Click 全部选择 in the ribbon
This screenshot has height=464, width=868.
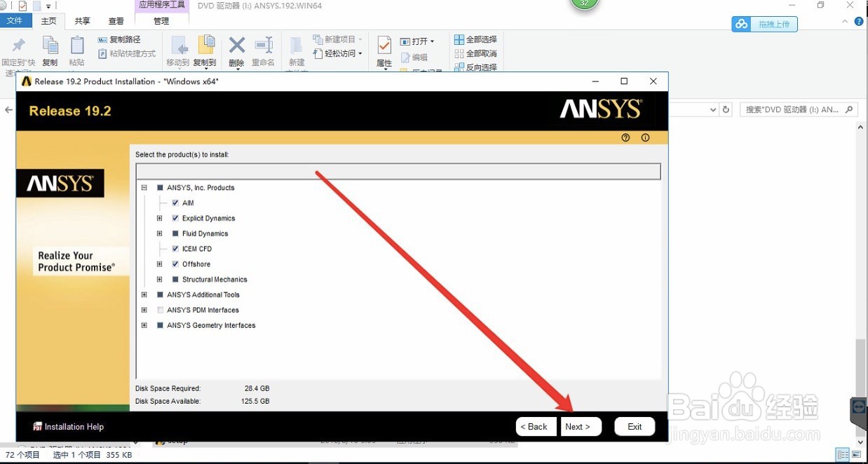pyautogui.click(x=476, y=40)
